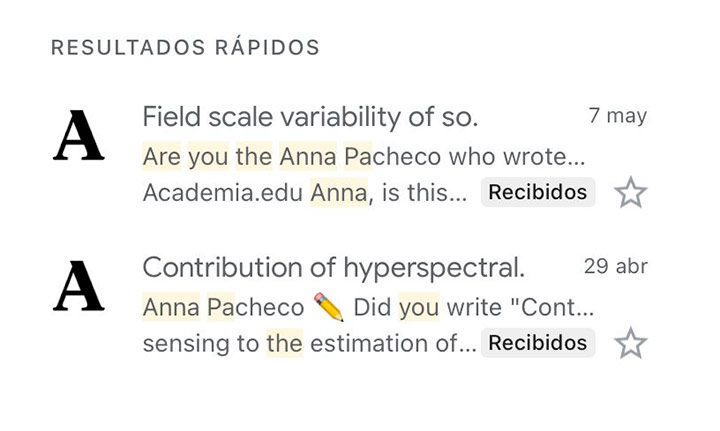Image resolution: width=720 pixels, height=431 pixels.
Task: Click the snippet text Did you write "Cont…
Action: [473, 307]
